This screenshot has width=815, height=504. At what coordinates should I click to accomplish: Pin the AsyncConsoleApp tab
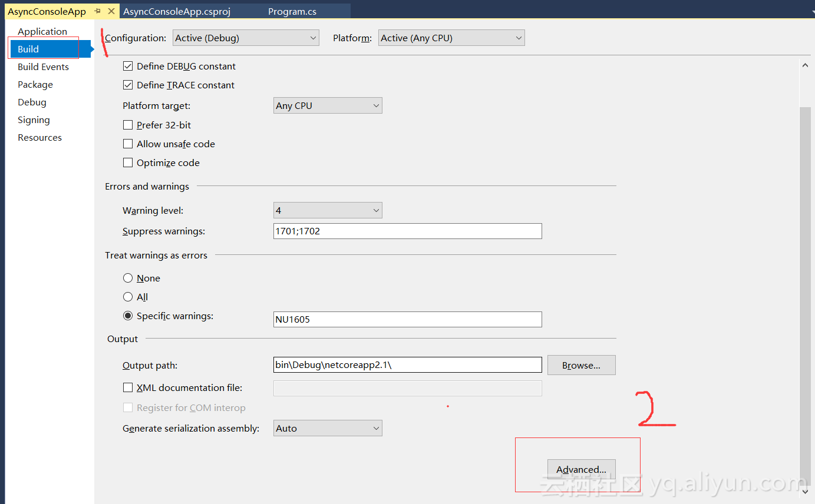(x=98, y=11)
